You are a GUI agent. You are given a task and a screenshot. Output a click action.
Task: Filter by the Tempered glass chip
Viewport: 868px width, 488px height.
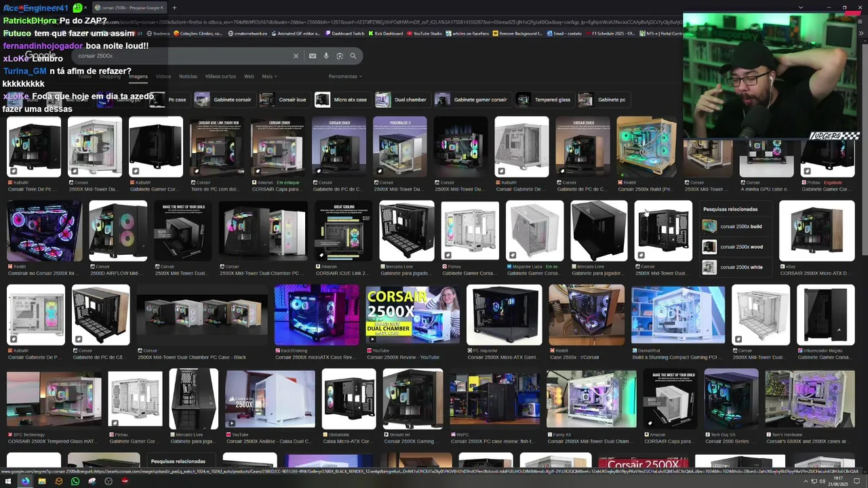(545, 100)
